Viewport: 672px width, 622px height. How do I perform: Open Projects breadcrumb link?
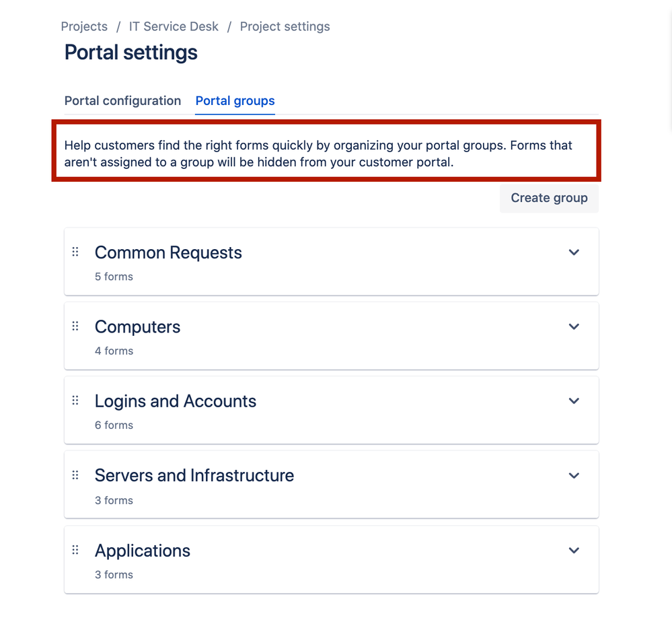[x=84, y=27]
